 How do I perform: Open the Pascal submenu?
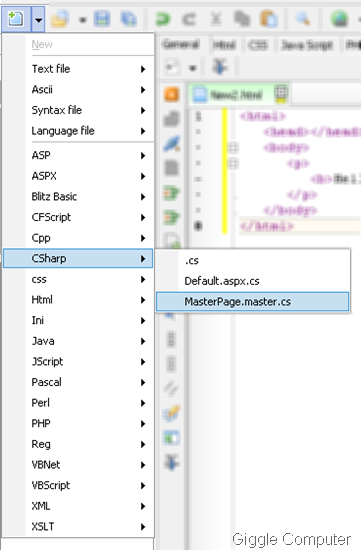pos(78,382)
